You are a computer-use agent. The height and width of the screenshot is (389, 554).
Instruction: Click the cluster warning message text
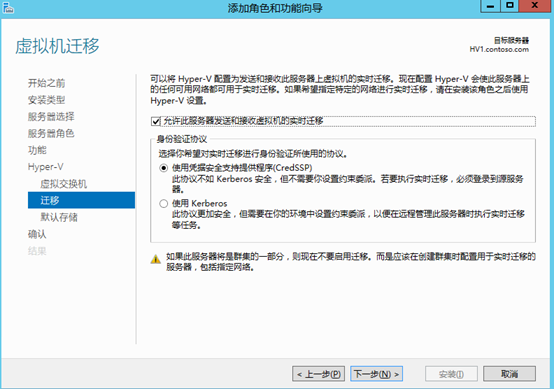point(351,261)
